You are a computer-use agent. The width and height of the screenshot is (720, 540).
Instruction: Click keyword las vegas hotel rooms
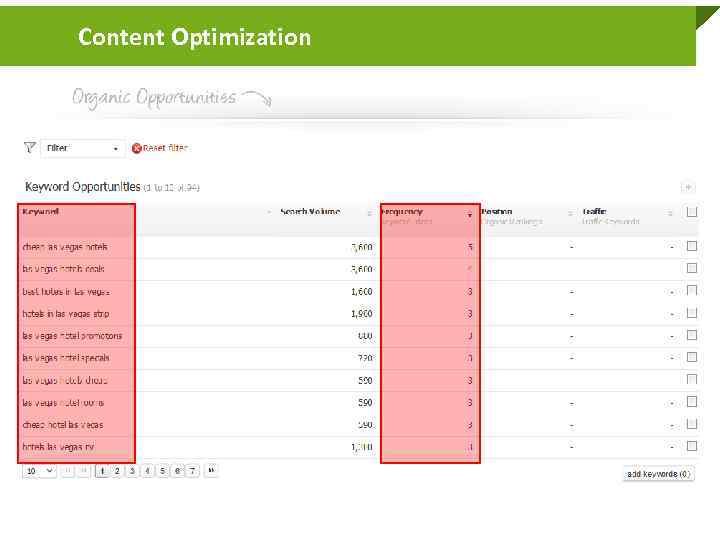[63, 403]
